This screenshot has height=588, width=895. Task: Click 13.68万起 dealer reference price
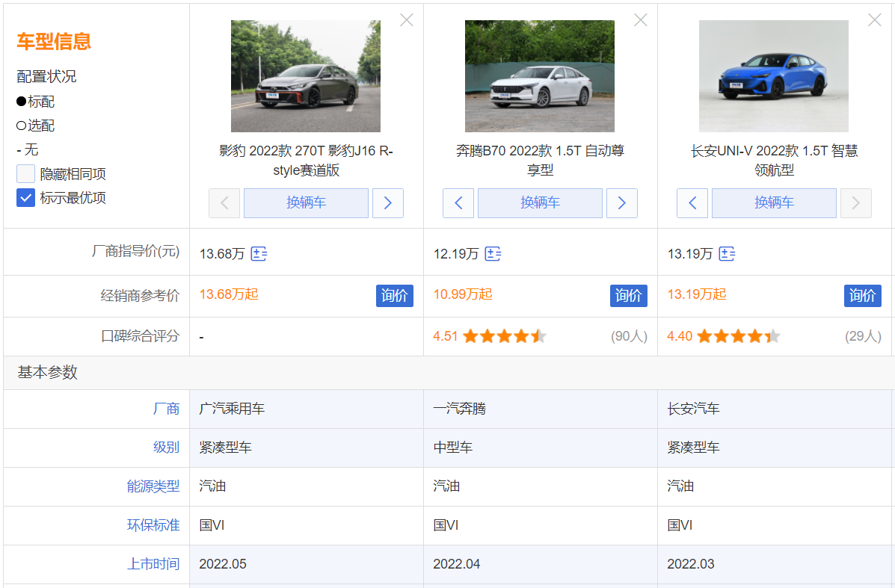229,294
